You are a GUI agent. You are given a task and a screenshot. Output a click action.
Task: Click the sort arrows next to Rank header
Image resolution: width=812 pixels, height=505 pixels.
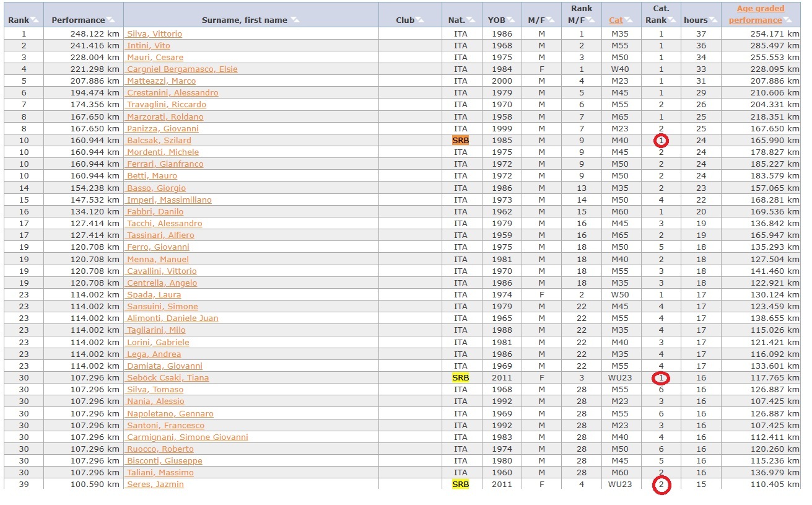tap(35, 20)
